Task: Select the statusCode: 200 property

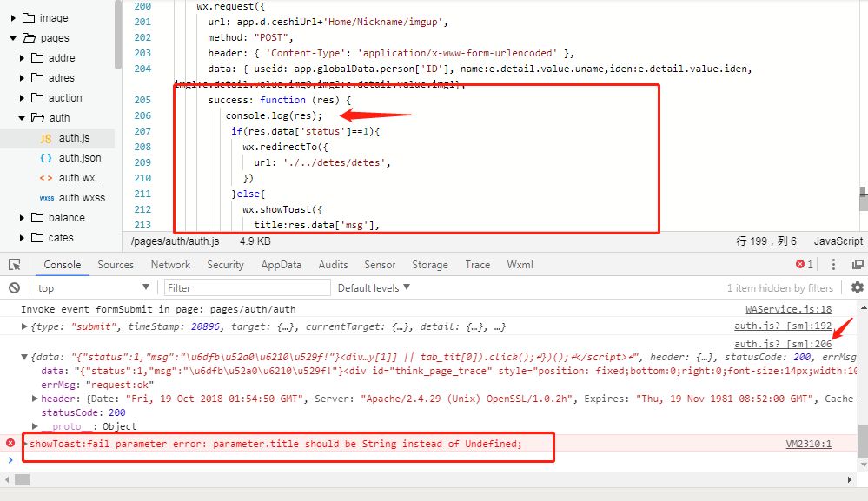Action: [83, 412]
